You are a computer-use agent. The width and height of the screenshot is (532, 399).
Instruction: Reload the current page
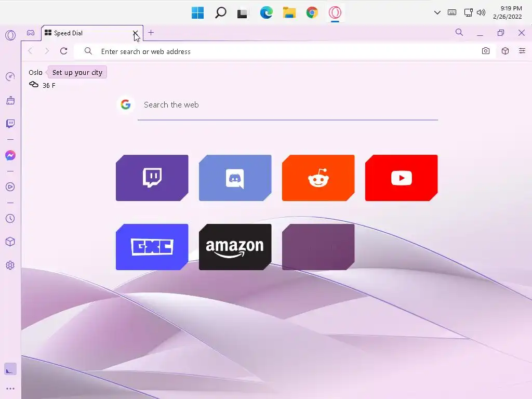coord(63,51)
